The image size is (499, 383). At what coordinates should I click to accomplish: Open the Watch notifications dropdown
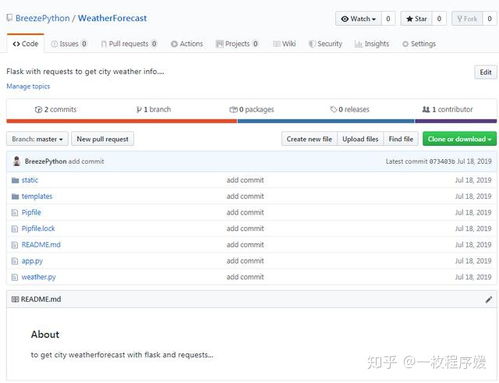(358, 19)
